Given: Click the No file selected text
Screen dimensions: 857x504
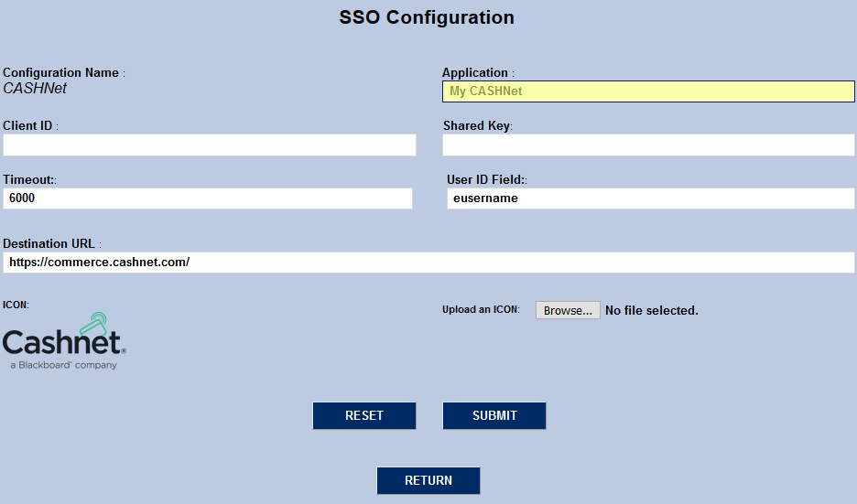Looking at the screenshot, I should (652, 311).
